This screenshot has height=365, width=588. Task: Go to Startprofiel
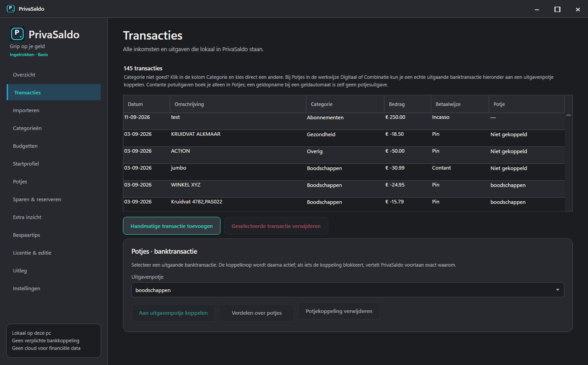[x=53, y=164]
